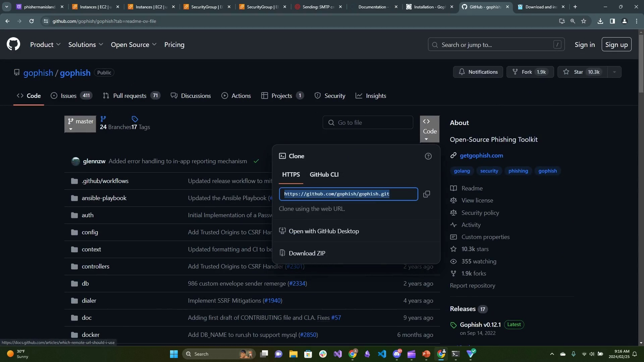Screen dimensions: 644x362
Task: Click the .github/workflows folder
Action: (x=105, y=181)
